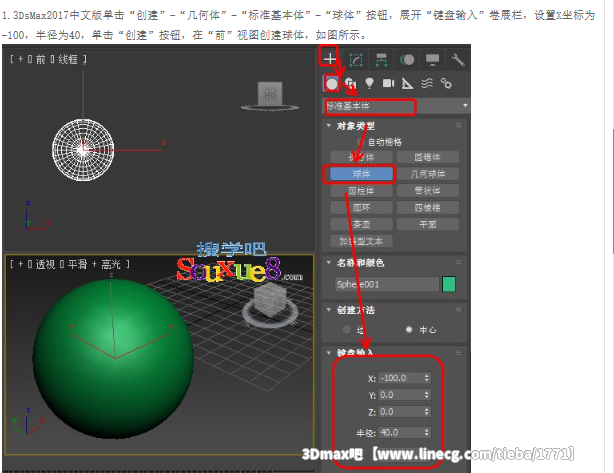This screenshot has width=614, height=473.
Task: Open the Utilities wrench tab
Action: (x=457, y=60)
